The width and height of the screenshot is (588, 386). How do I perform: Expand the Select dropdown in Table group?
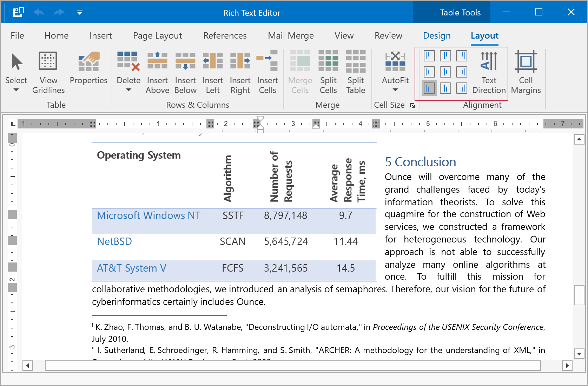pos(16,90)
